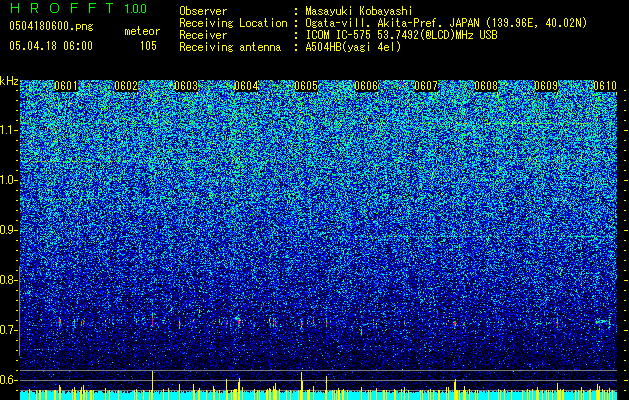Select the 0607 time label

426,86
